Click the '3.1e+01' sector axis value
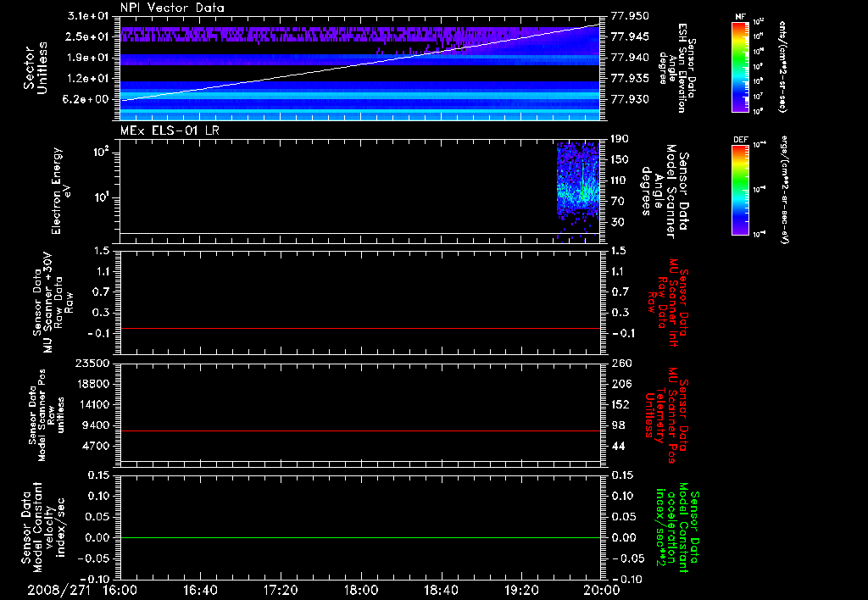 tap(87, 16)
